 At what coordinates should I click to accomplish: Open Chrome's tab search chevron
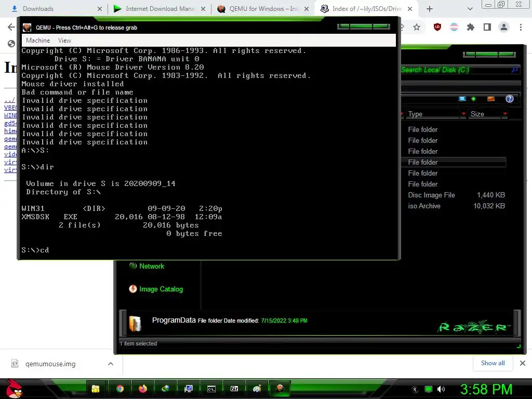tap(470, 9)
